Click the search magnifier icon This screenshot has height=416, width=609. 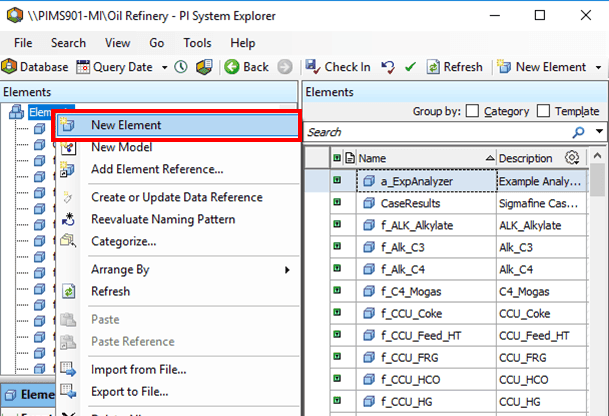click(578, 132)
